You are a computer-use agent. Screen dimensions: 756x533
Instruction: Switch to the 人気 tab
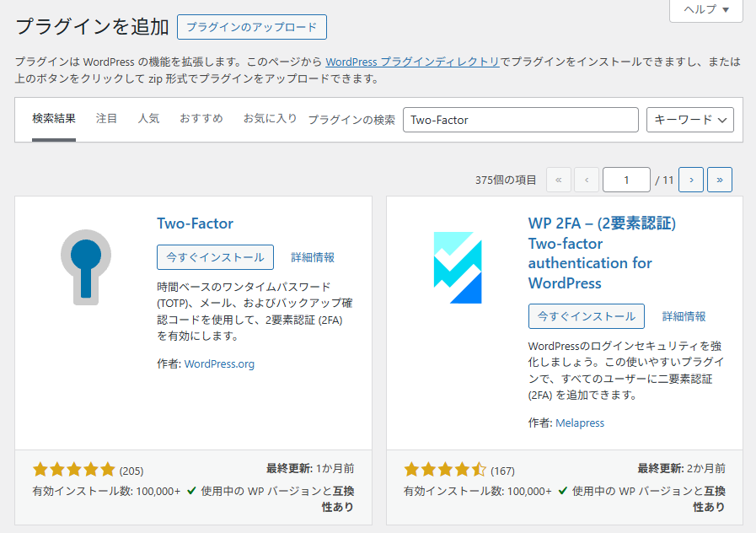(148, 119)
